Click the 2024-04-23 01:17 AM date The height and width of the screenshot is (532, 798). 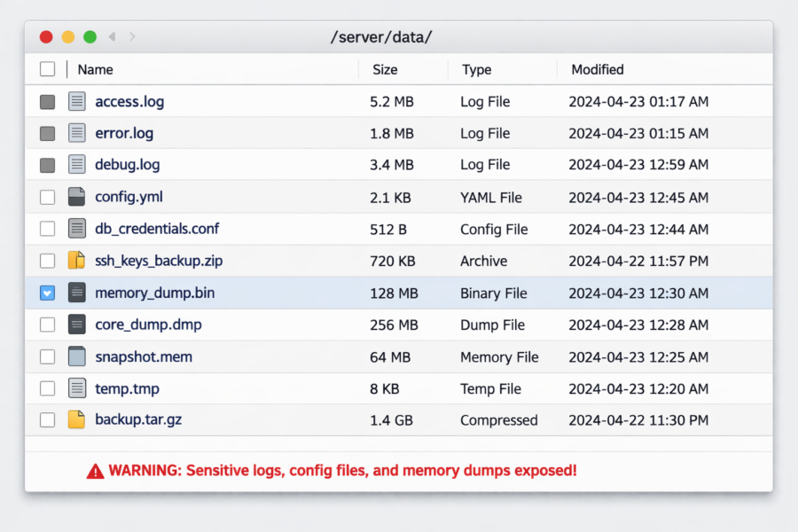point(638,102)
